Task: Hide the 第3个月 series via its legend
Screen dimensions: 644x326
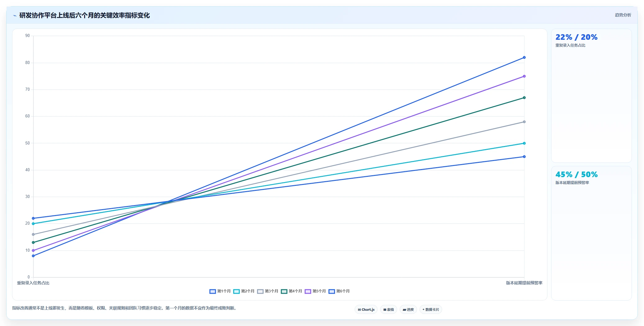Action: click(x=268, y=291)
